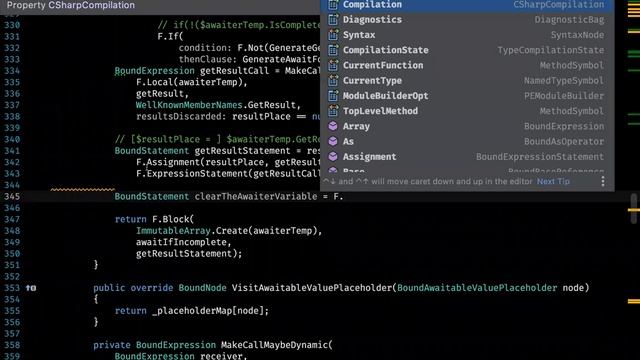The image size is (640, 360).
Task: Click the property icon beside ModuleBuilderOpt
Action: pyautogui.click(x=333, y=96)
